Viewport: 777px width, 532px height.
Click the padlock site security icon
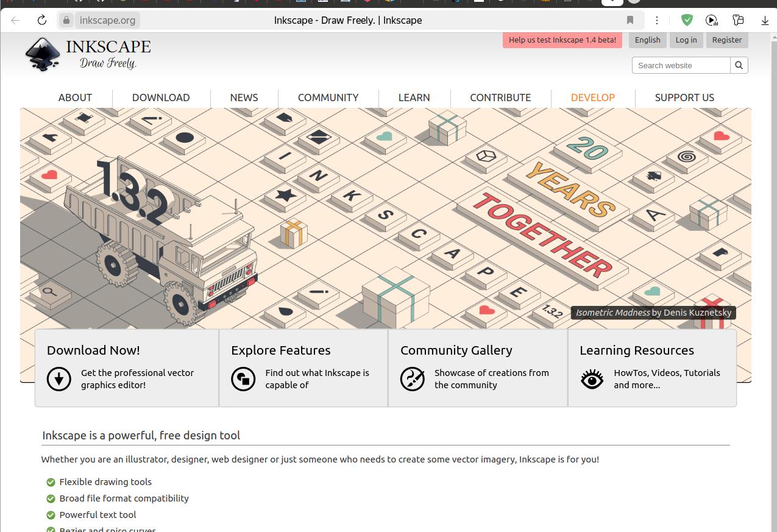66,20
